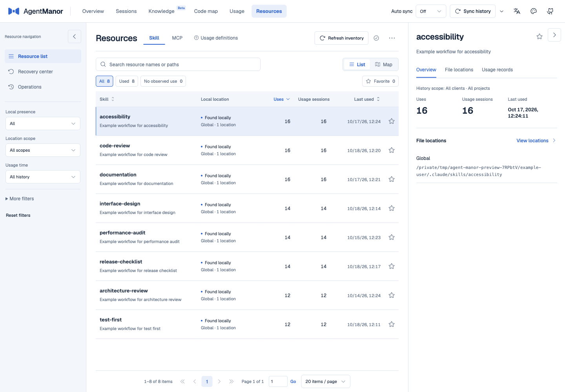Open the Usage time dropdown
Viewport: 565px width, 392px height.
(x=43, y=177)
